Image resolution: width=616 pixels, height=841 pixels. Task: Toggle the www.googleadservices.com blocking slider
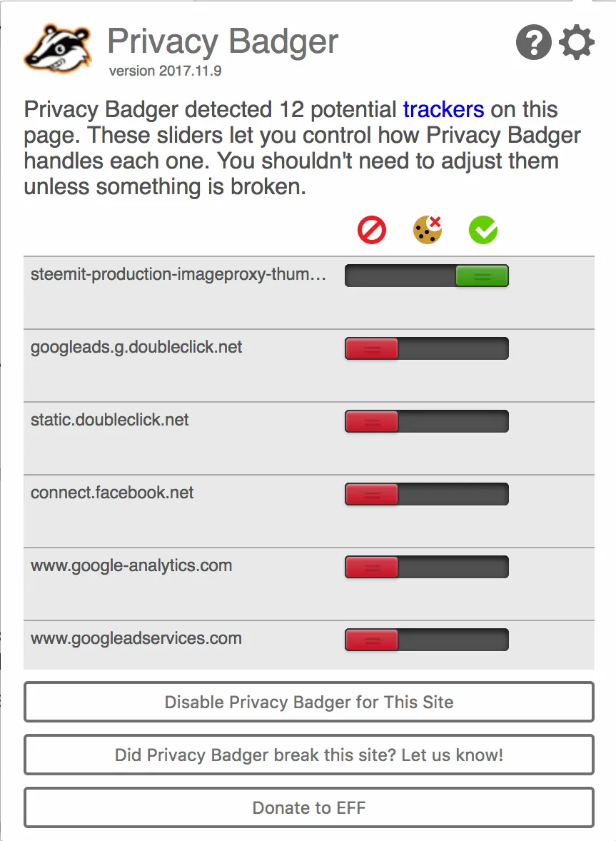coord(427,640)
